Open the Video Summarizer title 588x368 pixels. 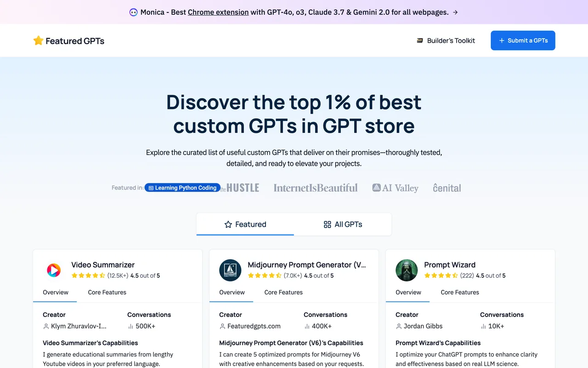103,265
